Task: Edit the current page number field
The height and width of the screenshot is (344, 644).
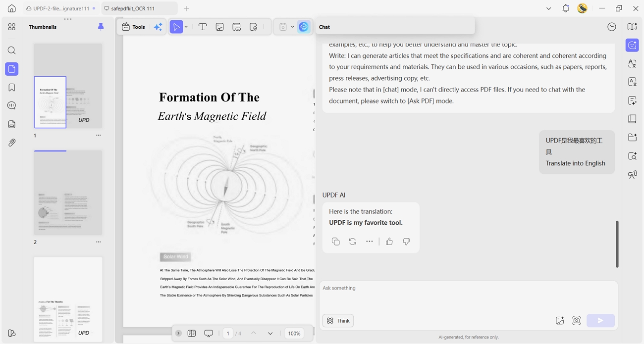Action: point(228,333)
